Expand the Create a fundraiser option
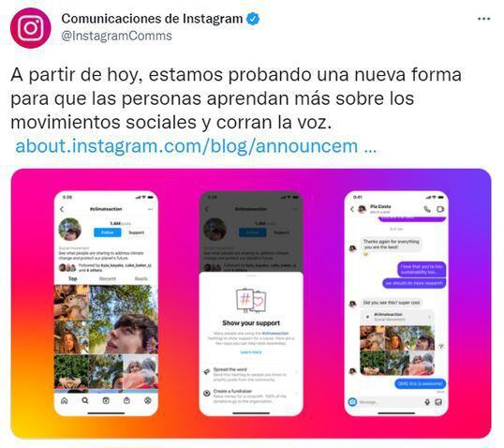The image size is (504, 448). 251,396
